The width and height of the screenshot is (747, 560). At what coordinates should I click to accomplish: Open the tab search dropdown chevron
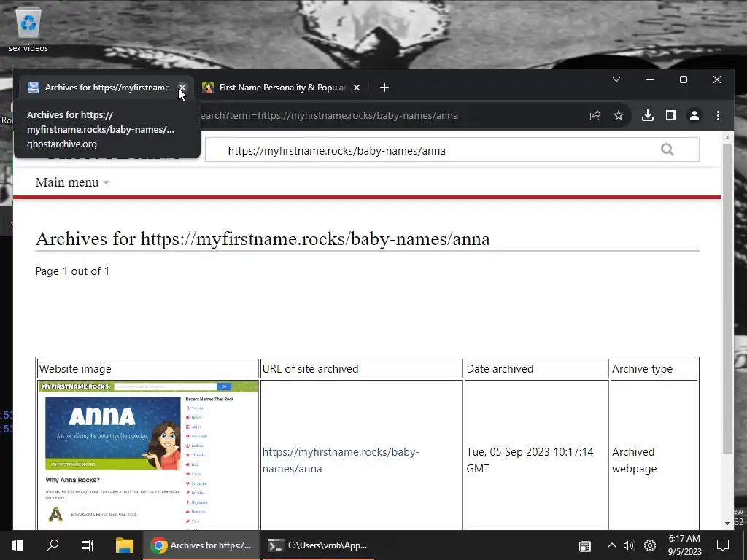pos(616,79)
